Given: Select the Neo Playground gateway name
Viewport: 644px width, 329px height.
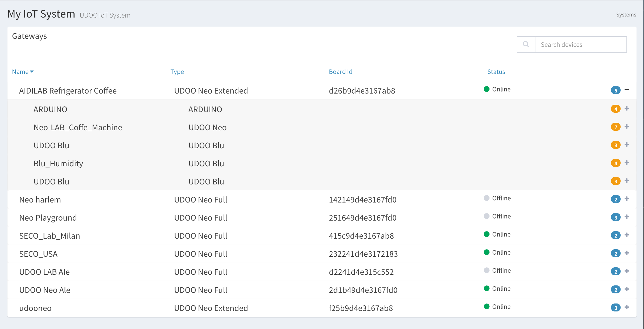Looking at the screenshot, I should pyautogui.click(x=48, y=218).
